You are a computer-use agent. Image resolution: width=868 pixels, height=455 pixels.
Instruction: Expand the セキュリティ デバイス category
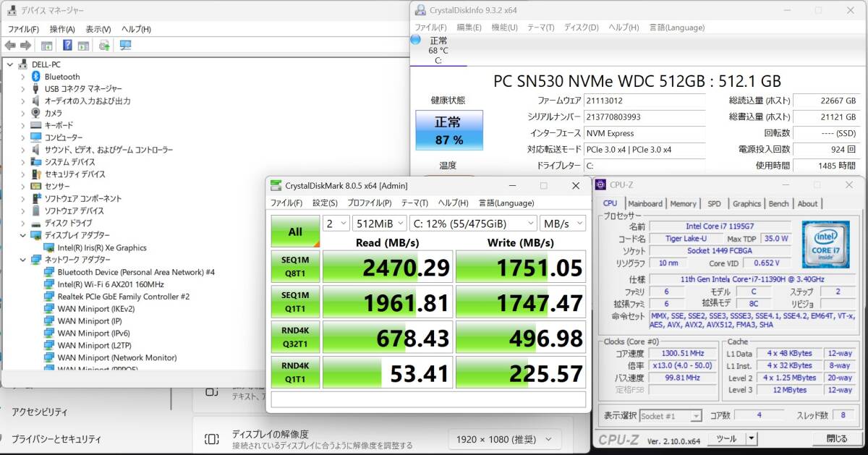point(22,174)
